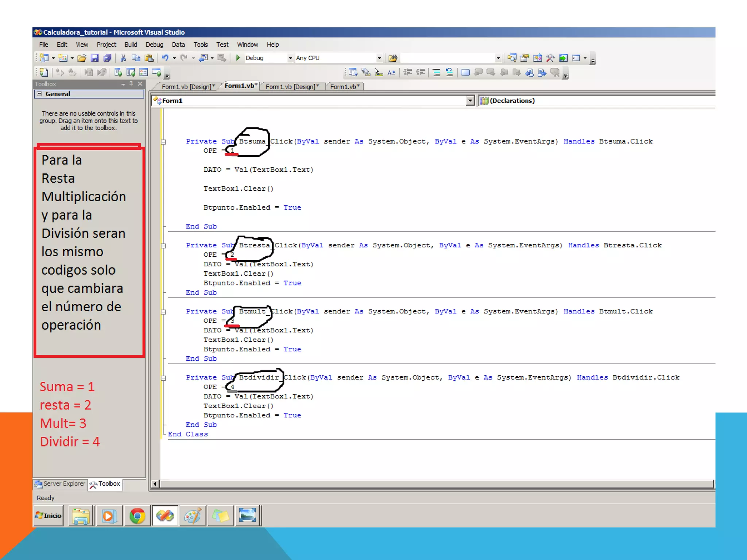
Task: Close the Toolbox panel with its X
Action: [x=140, y=84]
